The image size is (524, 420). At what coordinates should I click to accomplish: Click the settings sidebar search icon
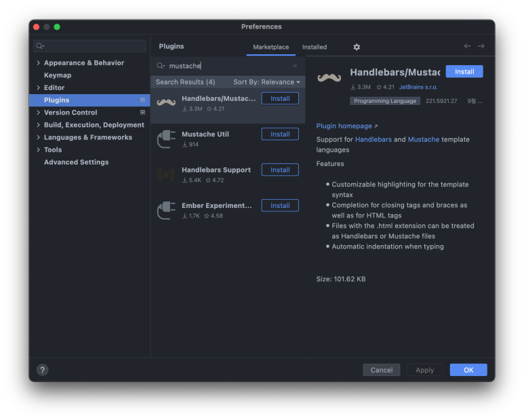(40, 46)
